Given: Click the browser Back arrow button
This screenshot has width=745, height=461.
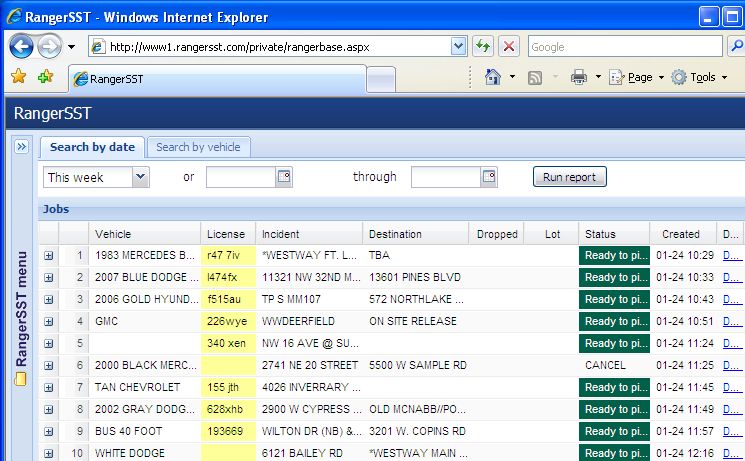Looking at the screenshot, I should point(22,46).
